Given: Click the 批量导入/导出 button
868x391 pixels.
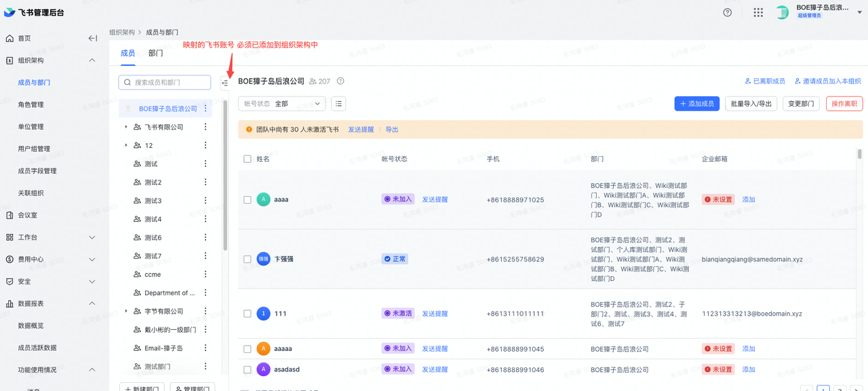Looking at the screenshot, I should [x=751, y=104].
